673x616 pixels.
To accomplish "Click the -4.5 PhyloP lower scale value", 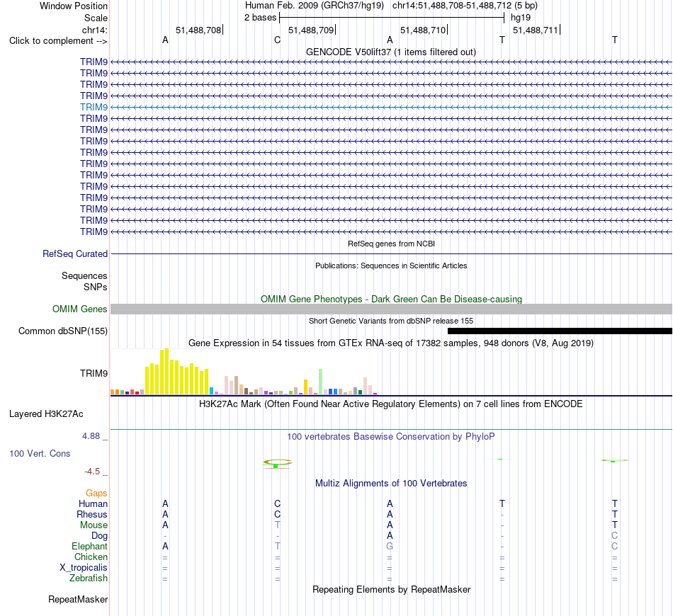I will (x=92, y=472).
